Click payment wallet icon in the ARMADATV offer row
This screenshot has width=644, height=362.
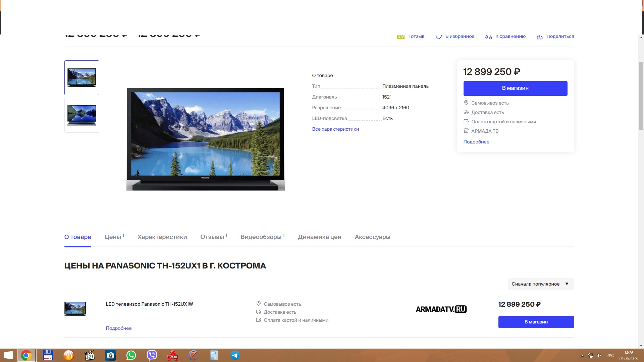(259, 320)
